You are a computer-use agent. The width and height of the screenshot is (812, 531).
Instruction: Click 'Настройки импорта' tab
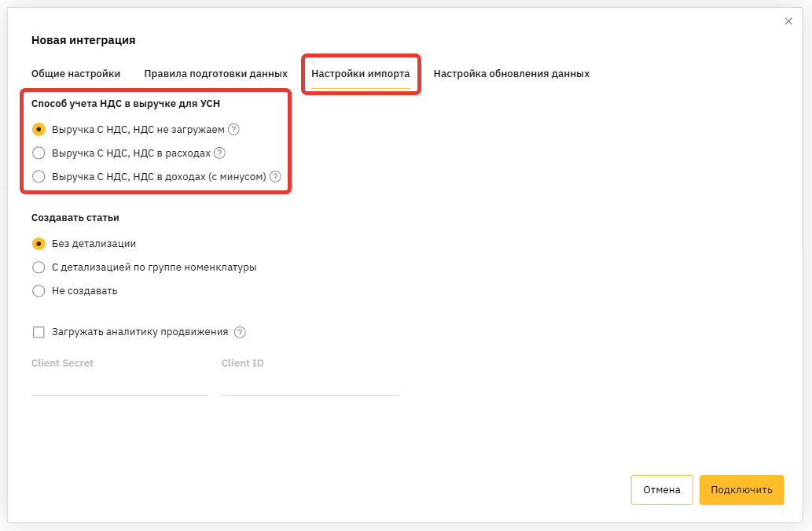click(361, 74)
